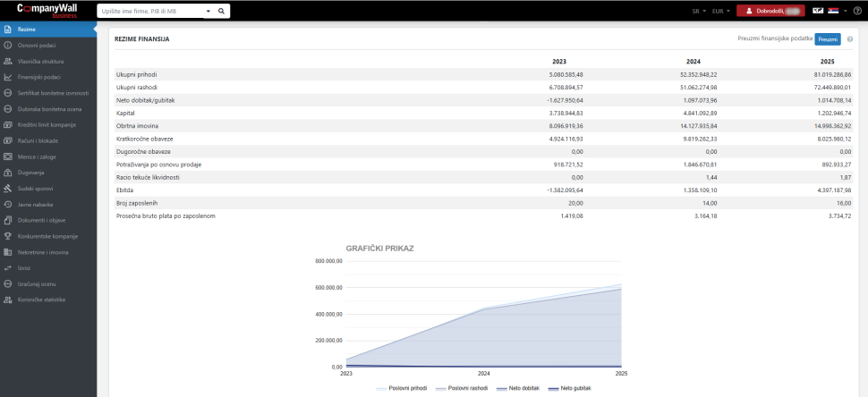Image resolution: width=868 pixels, height=397 pixels.
Task: Expand the search box dropdown arrow
Action: point(208,12)
